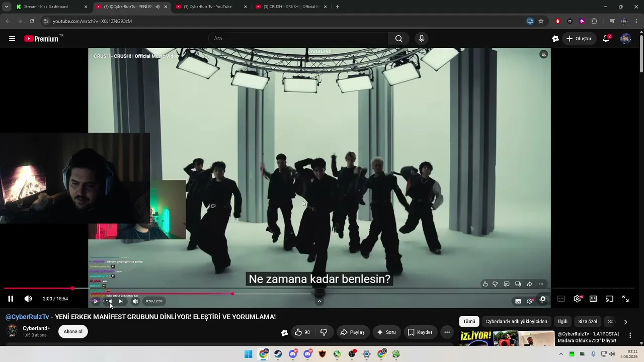Select the İlgili filter chip

point(562,322)
